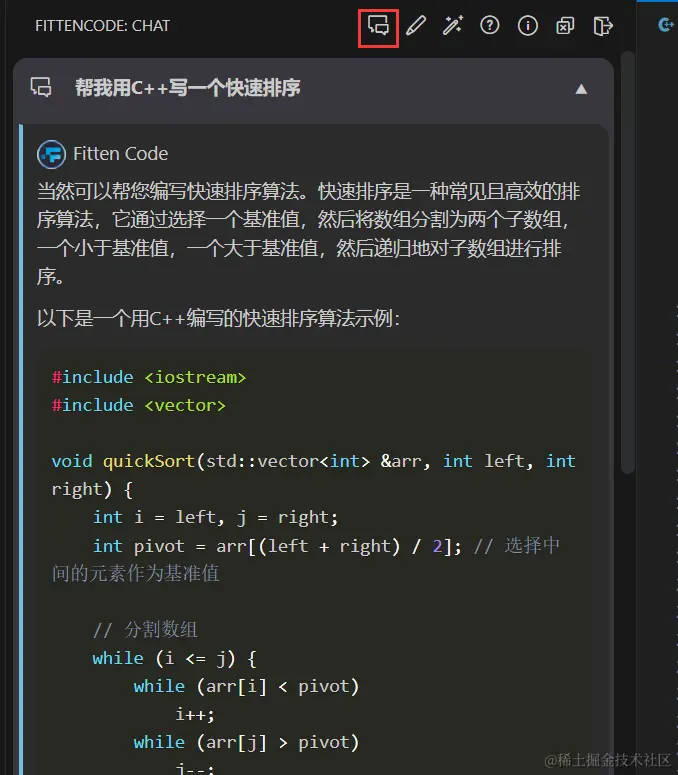This screenshot has height=775, width=678.
Task: Click the line while (arr[i] < pivot)
Action: pyautogui.click(x=246, y=687)
